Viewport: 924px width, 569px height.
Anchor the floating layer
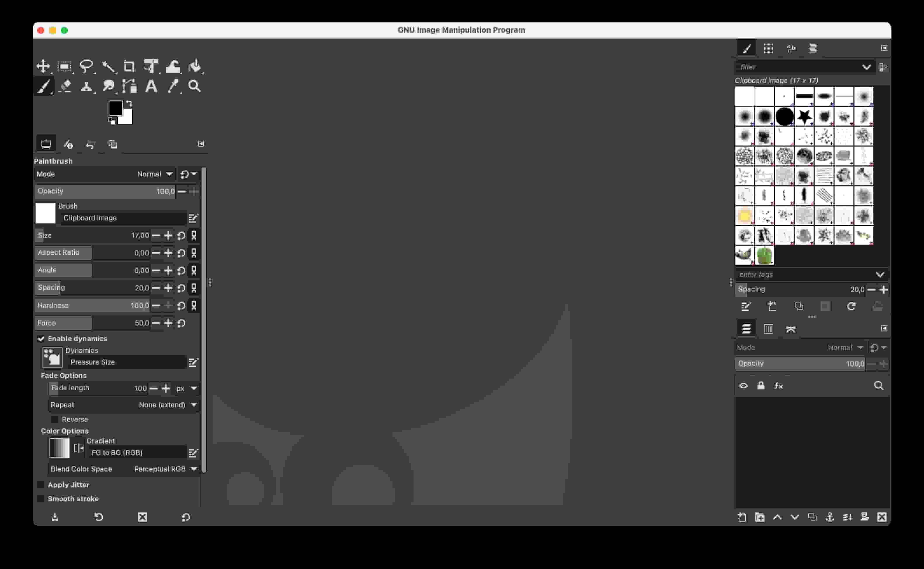click(x=830, y=517)
